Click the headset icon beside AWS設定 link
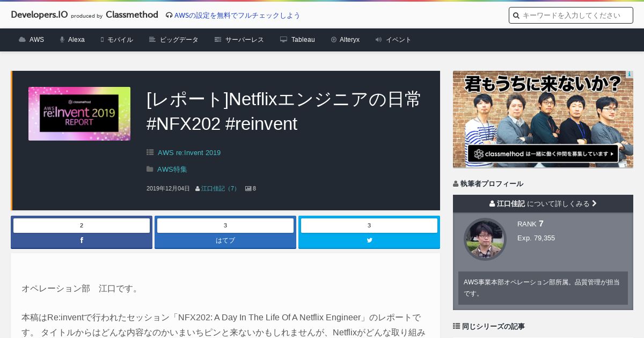The image size is (644, 338). pos(169,15)
